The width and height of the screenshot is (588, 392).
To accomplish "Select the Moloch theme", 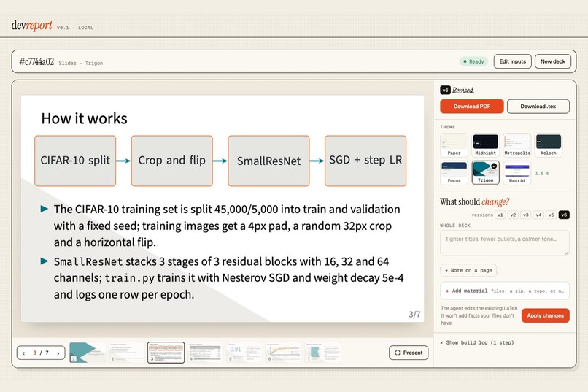I will click(549, 145).
